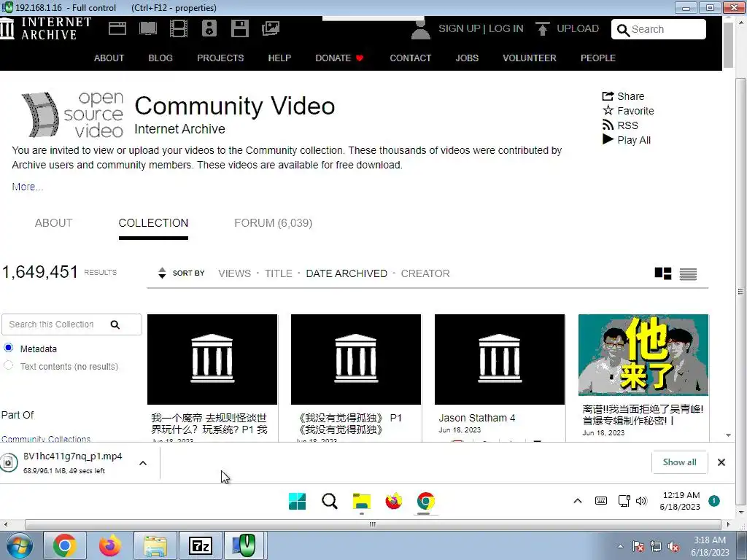Screen dimensions: 747x560
Task: Select the Metadata radio button
Action: [x=8, y=348]
